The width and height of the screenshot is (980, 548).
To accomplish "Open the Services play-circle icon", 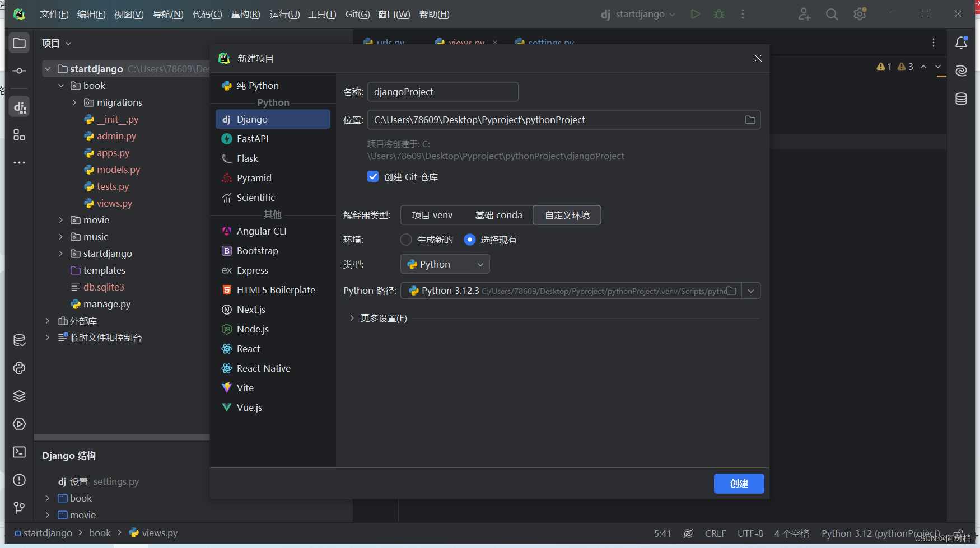I will pyautogui.click(x=19, y=424).
